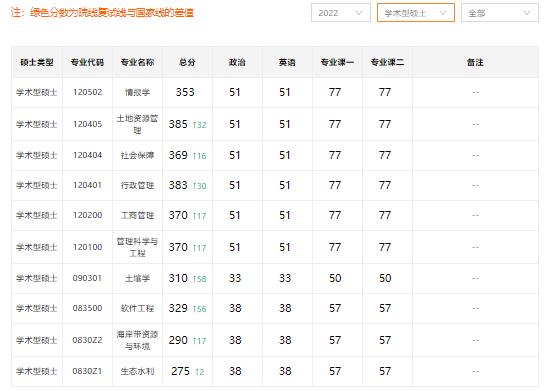545x391 pixels.
Task: Click major name 工商管理
Action: coord(137,215)
